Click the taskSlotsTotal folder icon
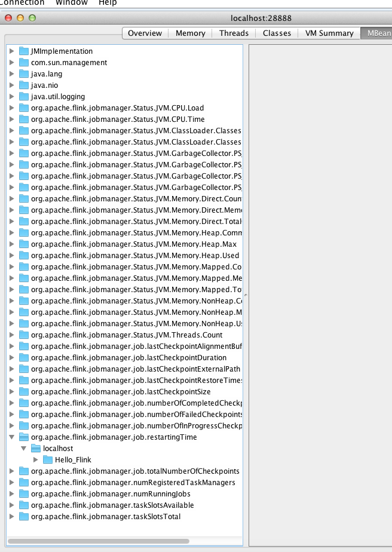The image size is (392, 552). (x=24, y=517)
